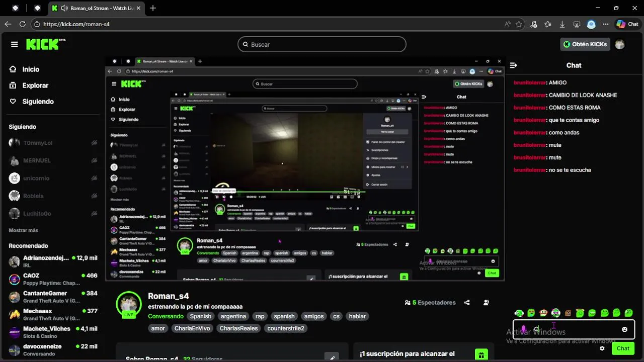The height and width of the screenshot is (362, 644).
Task: Open Luchito0o followed channel
Action: click(53, 214)
